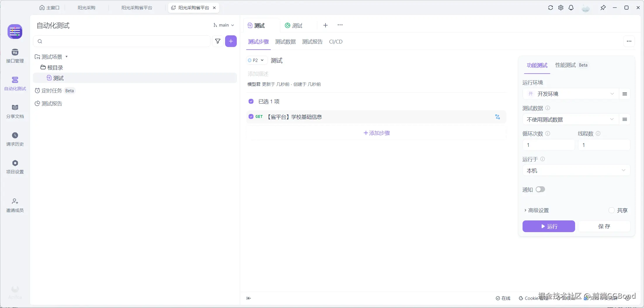
Task: Open the second 测试 tab with green icon
Action: pos(294,25)
